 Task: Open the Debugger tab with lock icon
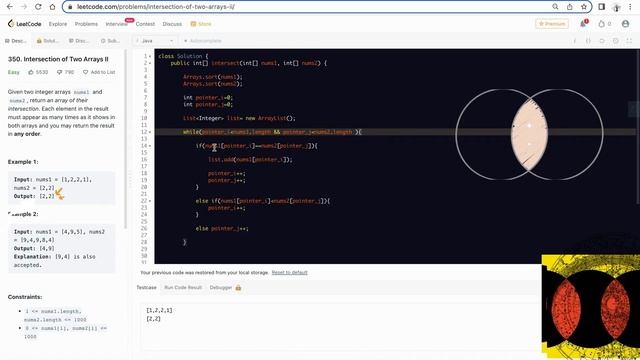click(225, 288)
